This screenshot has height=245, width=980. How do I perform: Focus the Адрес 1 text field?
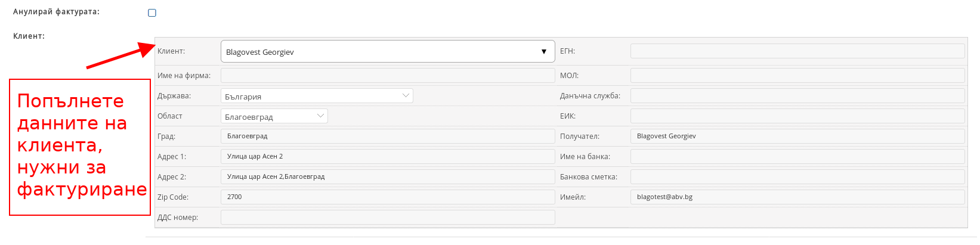[x=388, y=157]
